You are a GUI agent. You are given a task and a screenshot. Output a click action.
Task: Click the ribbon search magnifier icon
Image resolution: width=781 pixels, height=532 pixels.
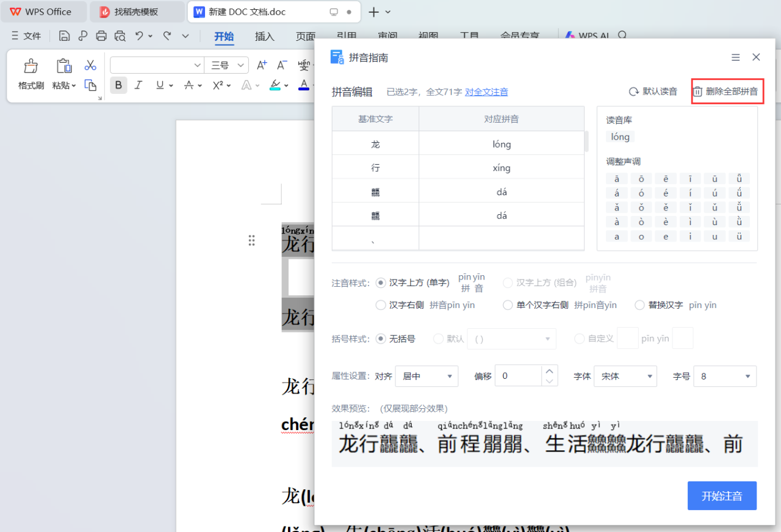point(622,36)
